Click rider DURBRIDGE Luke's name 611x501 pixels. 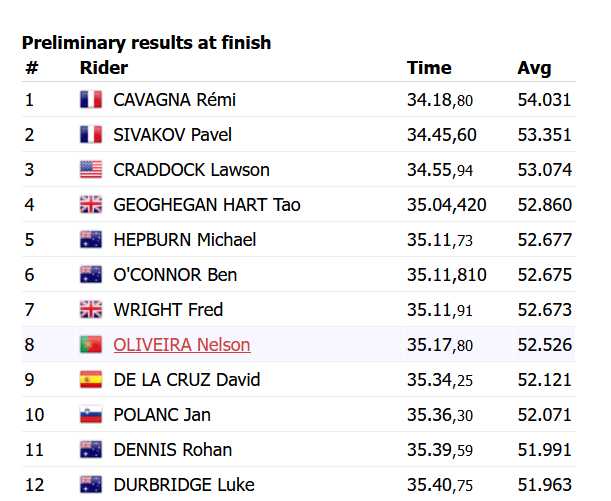point(184,485)
